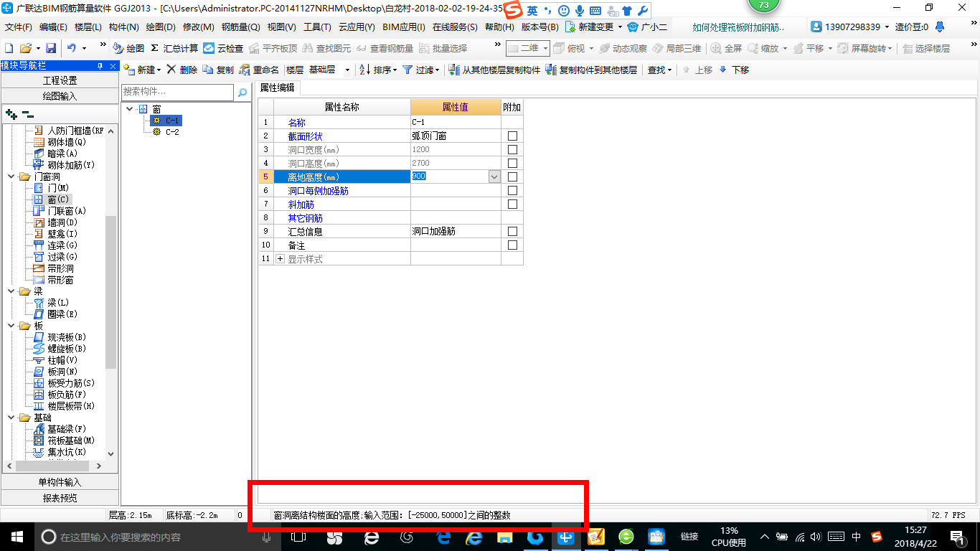Collapse the 窗 tree node
Screen dimensions: 980x551
[129, 109]
